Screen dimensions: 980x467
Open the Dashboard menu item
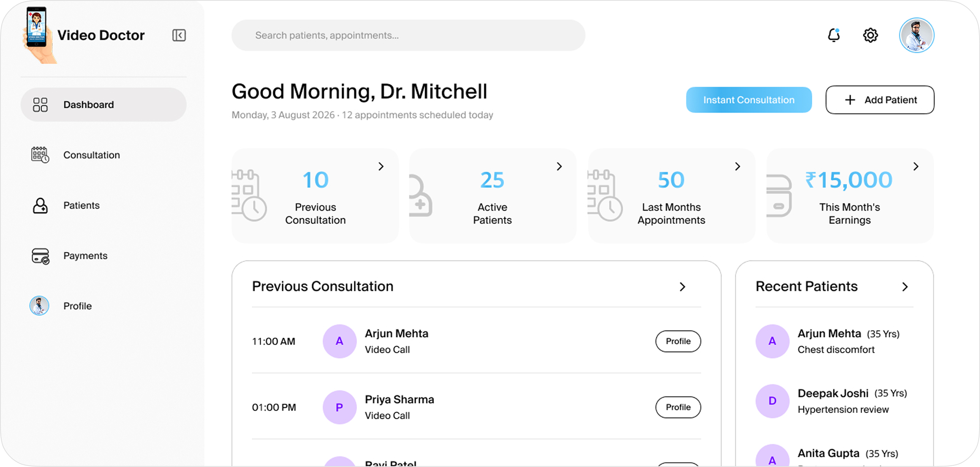(103, 105)
